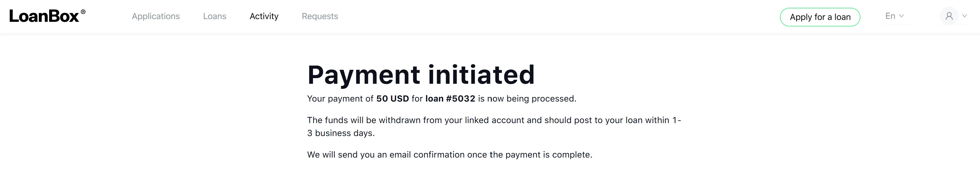Open the En language selector

pos(894,16)
